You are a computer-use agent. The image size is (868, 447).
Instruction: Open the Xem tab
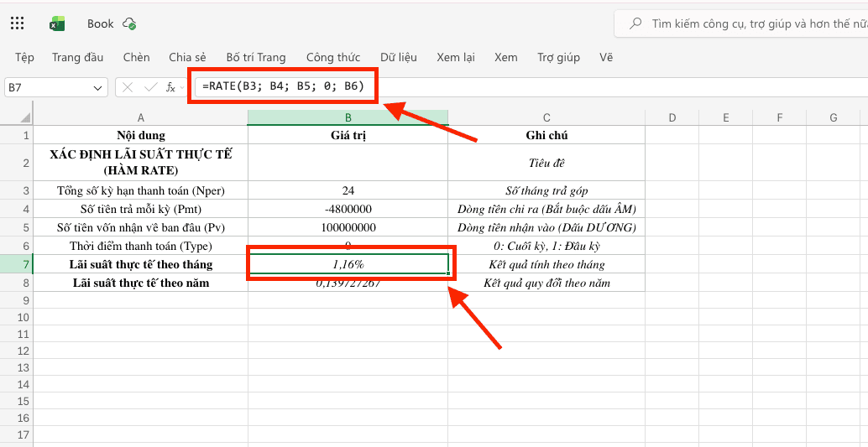[x=506, y=58]
